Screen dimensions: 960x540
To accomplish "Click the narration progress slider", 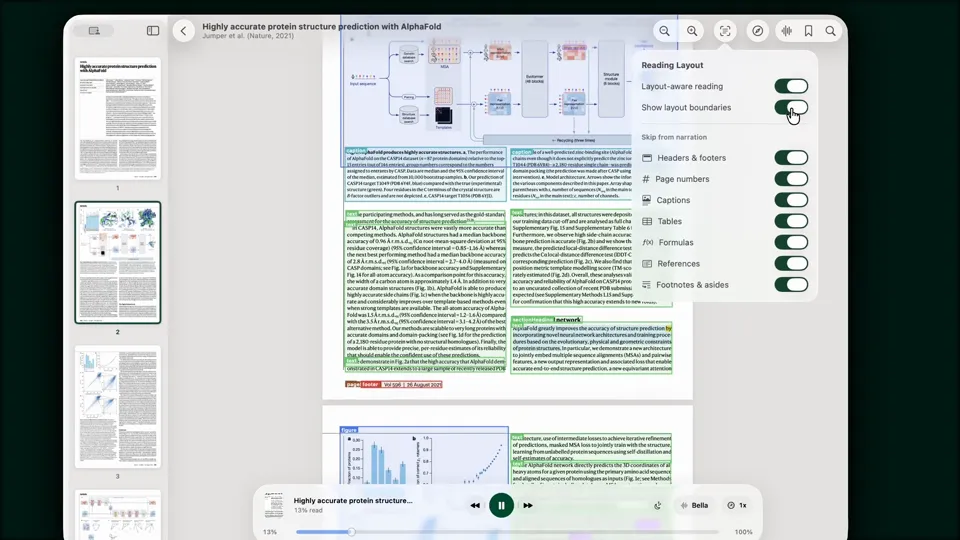I will click(x=507, y=532).
